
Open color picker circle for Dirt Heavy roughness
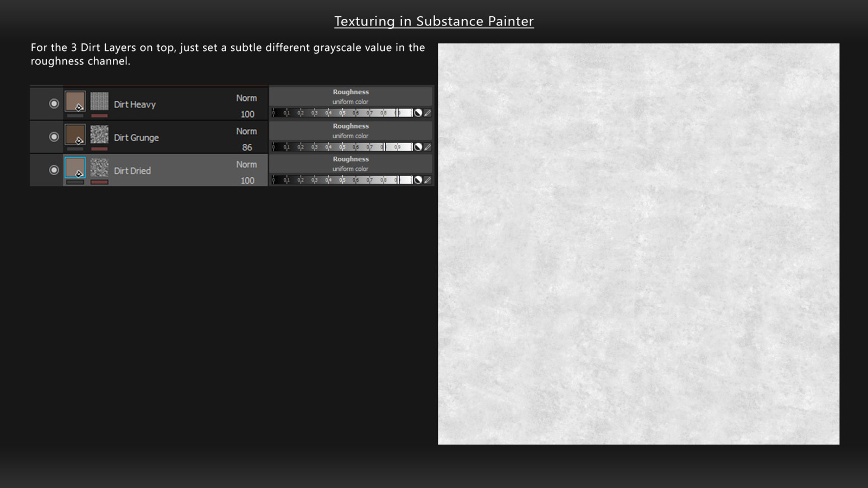tap(418, 113)
